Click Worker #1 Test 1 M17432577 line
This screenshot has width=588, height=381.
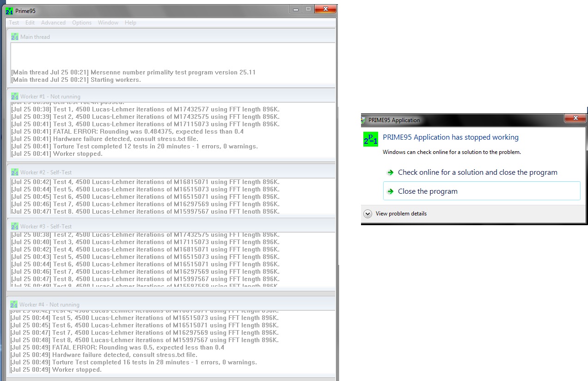[145, 109]
